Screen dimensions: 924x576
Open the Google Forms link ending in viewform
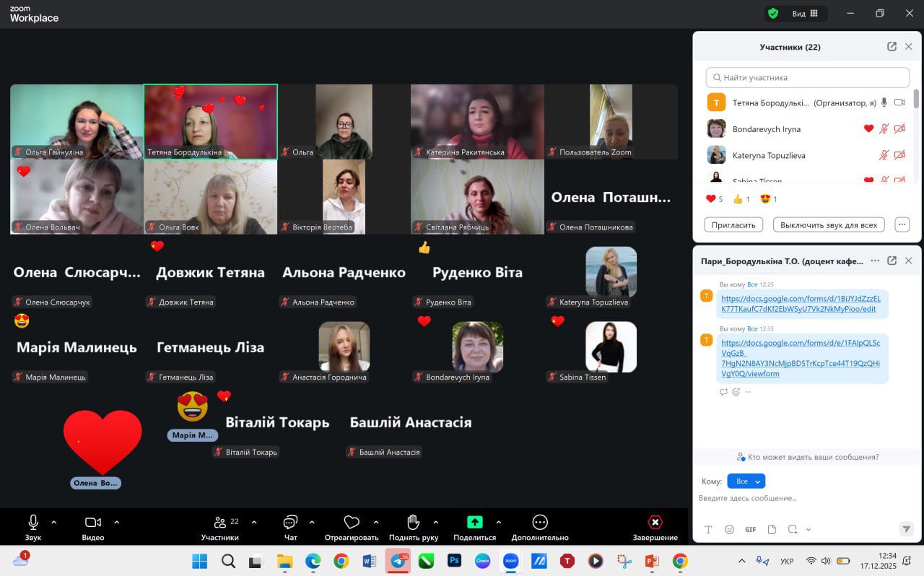(x=800, y=358)
